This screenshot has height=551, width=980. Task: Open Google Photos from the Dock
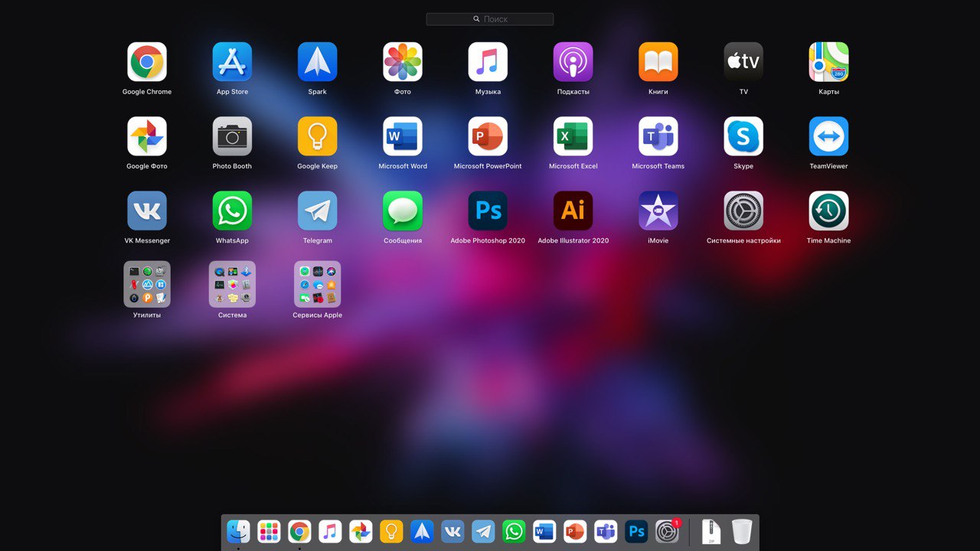[x=361, y=531]
